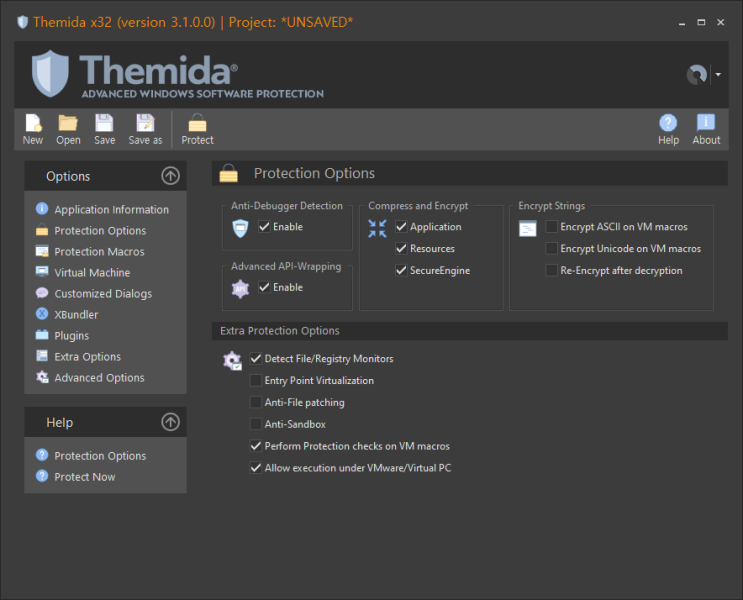Open the Protection Options help link
This screenshot has height=600, width=743.
pos(100,456)
